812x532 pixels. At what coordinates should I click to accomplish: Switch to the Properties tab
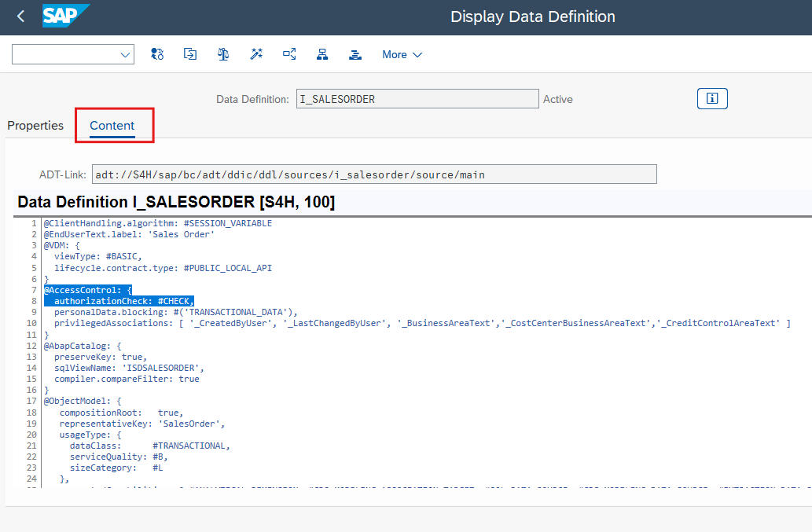(x=35, y=126)
